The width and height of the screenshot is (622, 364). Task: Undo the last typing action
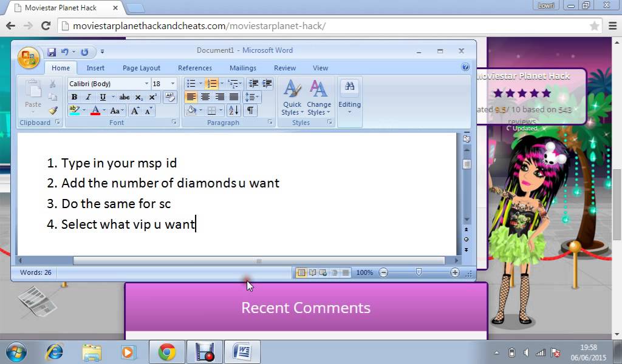(x=64, y=52)
